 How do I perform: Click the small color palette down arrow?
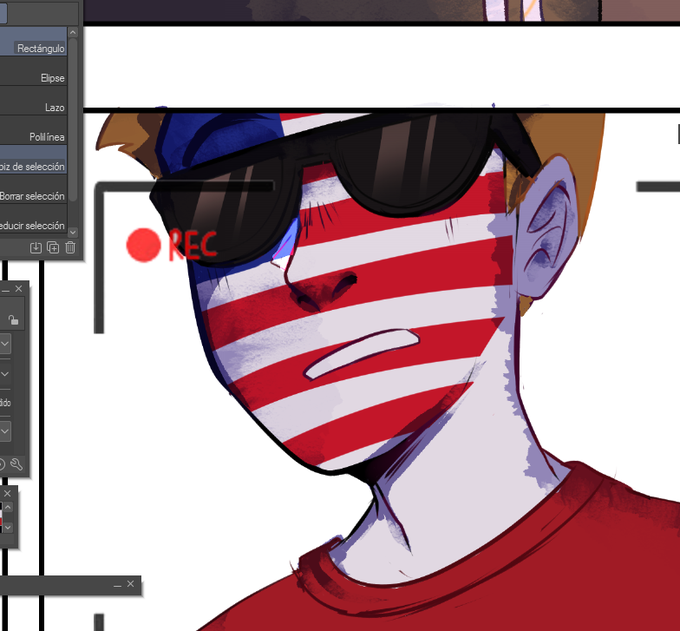pos(8,527)
